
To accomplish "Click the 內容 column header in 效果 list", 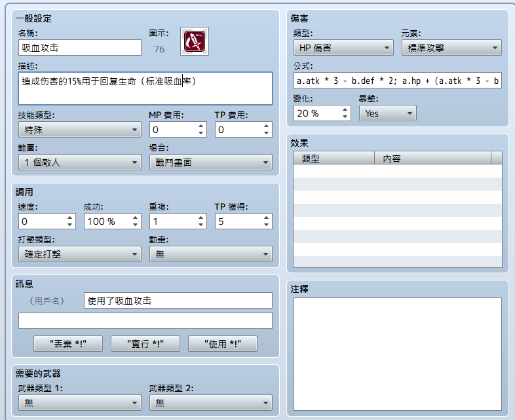I will coord(433,158).
